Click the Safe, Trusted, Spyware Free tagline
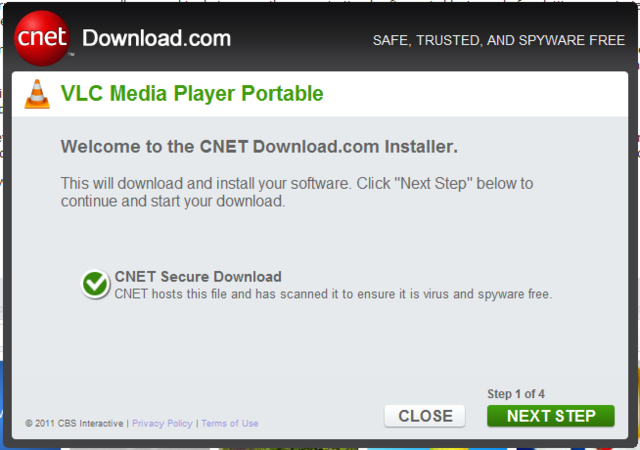640x450 pixels. click(497, 41)
